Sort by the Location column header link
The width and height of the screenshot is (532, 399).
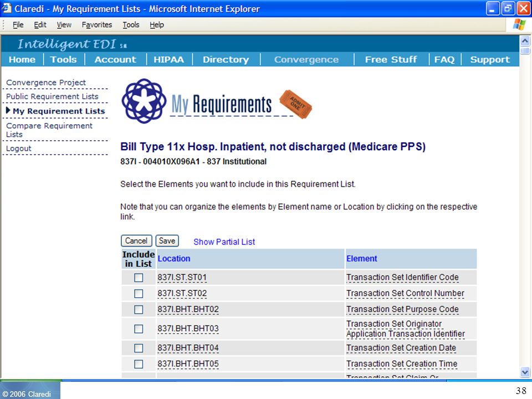tap(173, 259)
